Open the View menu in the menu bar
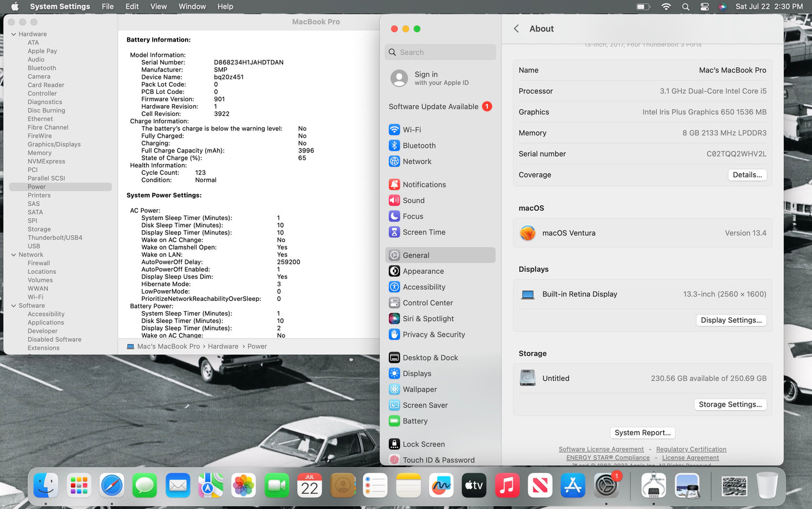 [158, 6]
